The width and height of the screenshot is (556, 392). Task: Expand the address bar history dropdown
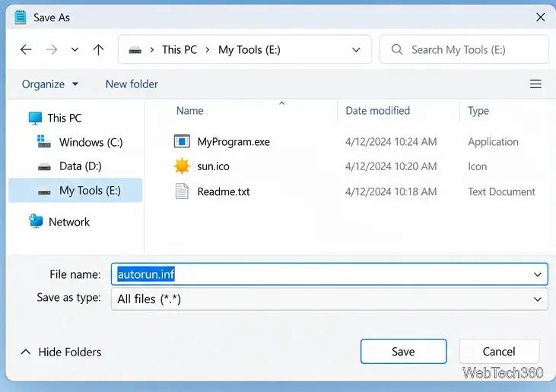point(356,50)
